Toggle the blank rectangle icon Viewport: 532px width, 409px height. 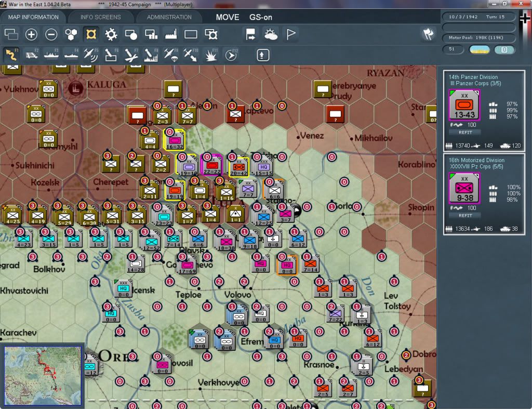[x=191, y=34]
